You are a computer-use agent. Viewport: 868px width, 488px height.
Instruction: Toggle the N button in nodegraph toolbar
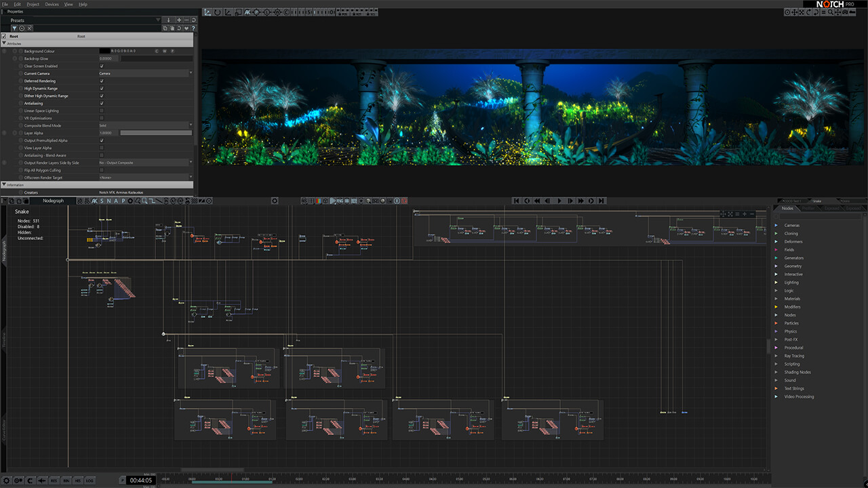click(109, 201)
